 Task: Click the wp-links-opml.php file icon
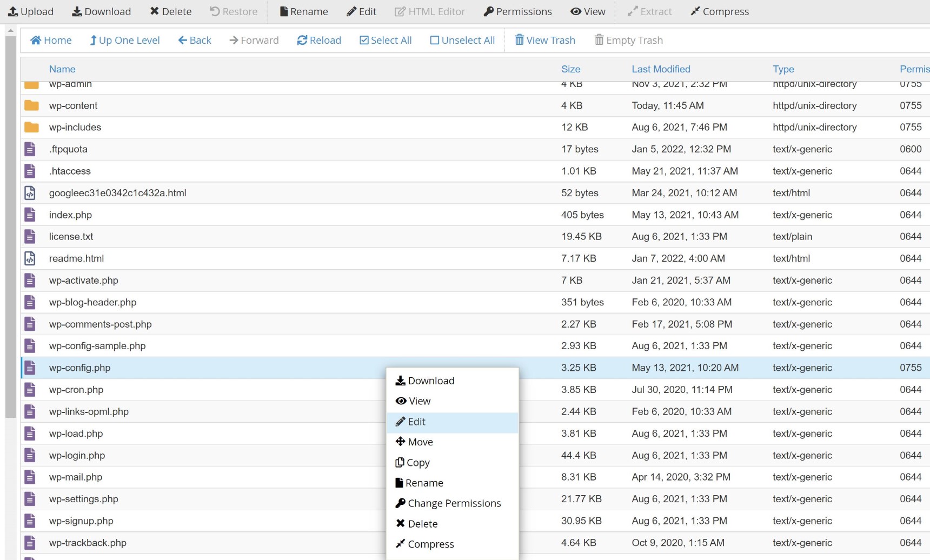tap(30, 412)
